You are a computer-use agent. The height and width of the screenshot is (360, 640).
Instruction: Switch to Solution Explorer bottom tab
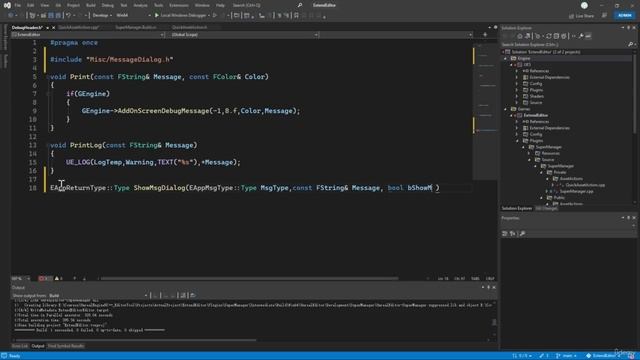516,209
